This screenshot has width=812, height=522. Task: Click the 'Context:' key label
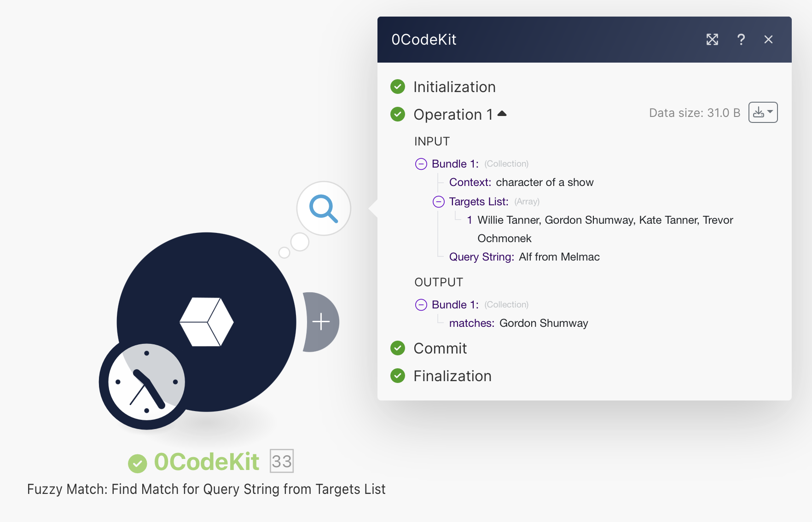[x=470, y=182]
